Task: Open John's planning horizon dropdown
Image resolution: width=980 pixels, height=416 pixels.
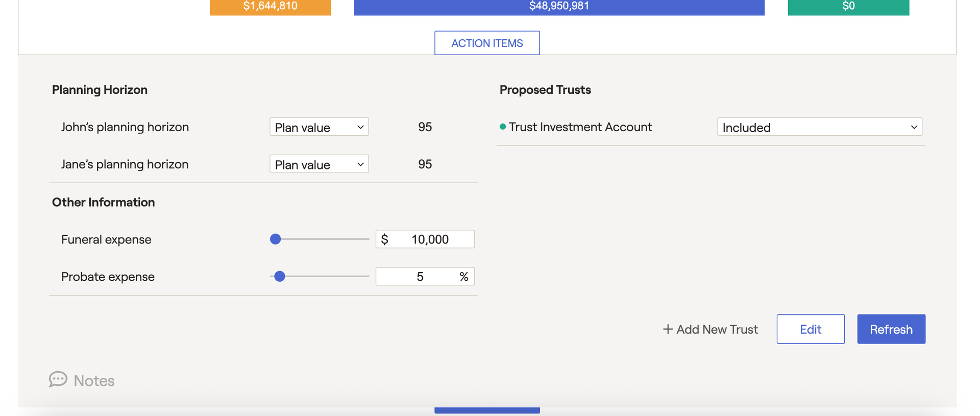Action: [x=319, y=127]
